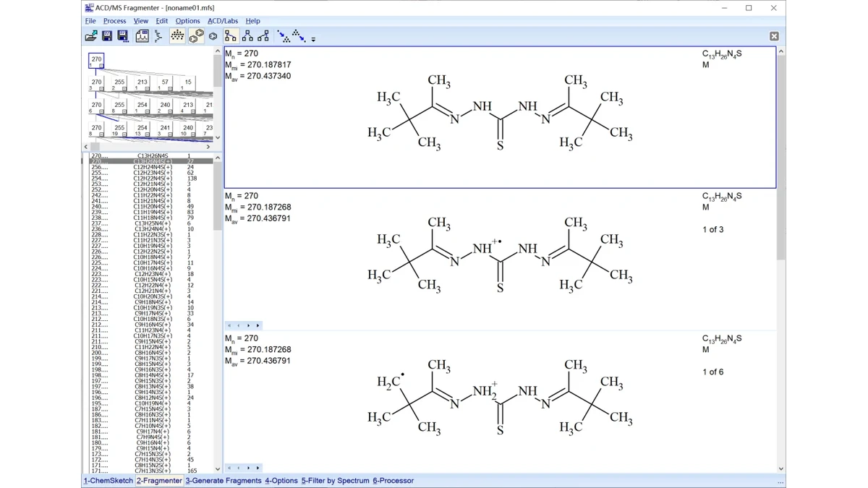Open the Options menu

(x=187, y=21)
